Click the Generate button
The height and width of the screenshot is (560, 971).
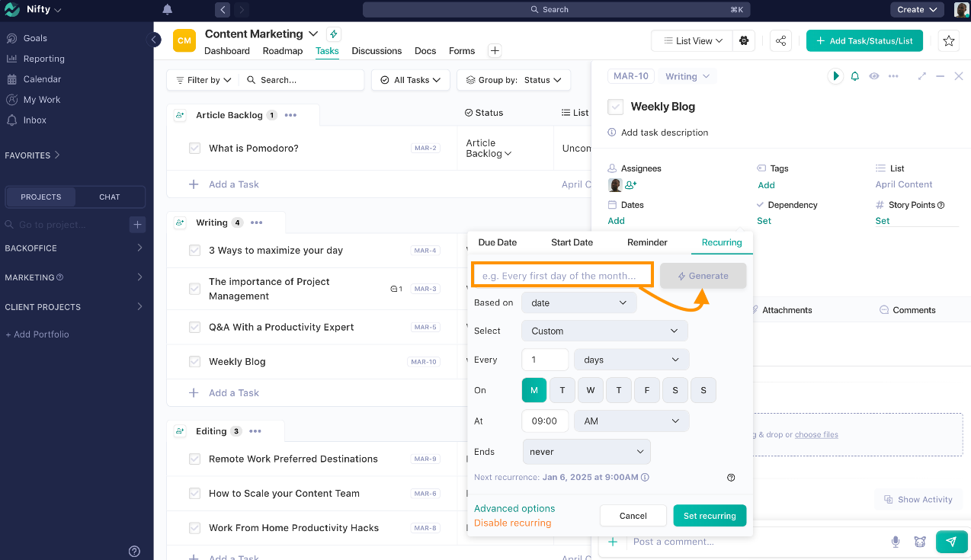[x=703, y=276]
